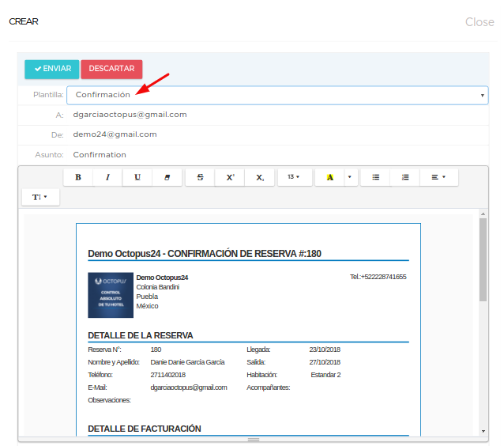Viewport: 504px width, 446px height.
Task: Click the confirmation reservation #180 heading
Action: click(x=205, y=254)
